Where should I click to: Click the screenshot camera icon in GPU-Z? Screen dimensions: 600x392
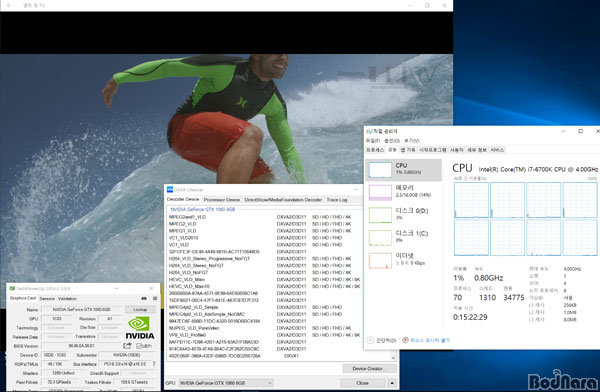(x=144, y=298)
